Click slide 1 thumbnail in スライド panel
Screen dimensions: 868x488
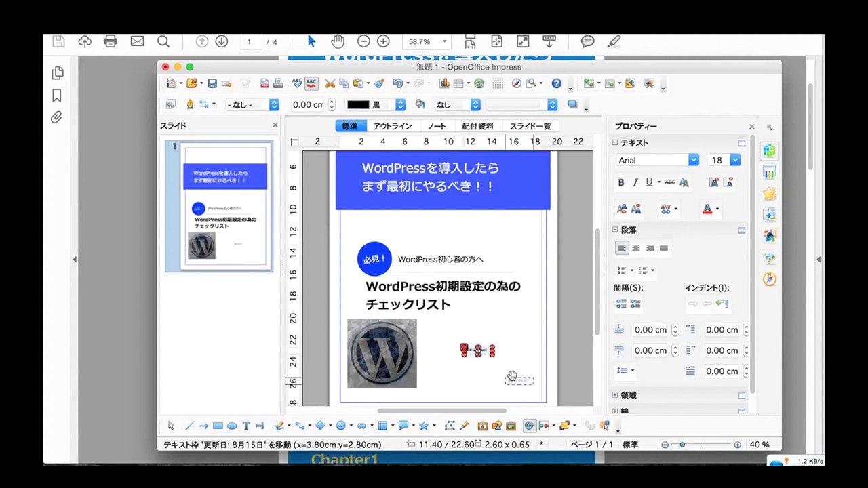click(x=224, y=205)
